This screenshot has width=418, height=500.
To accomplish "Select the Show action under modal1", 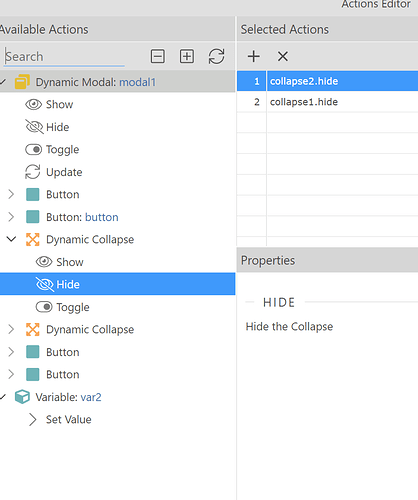I will (59, 104).
